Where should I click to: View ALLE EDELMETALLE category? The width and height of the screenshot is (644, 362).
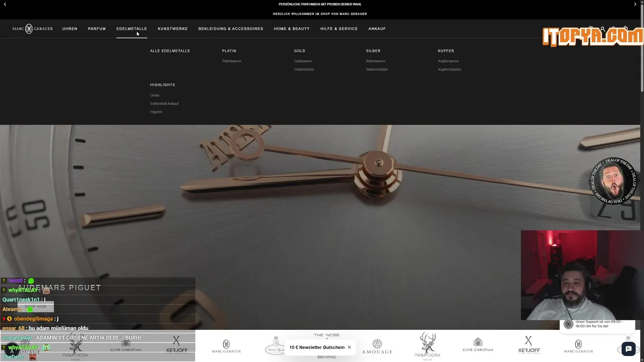[x=170, y=51]
